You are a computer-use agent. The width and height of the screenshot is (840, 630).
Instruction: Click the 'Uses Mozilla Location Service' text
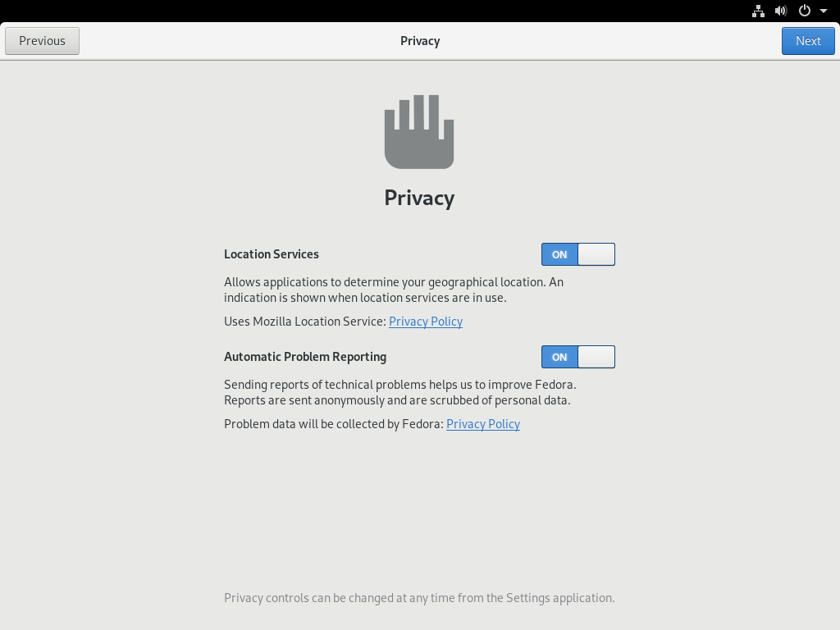pos(305,322)
